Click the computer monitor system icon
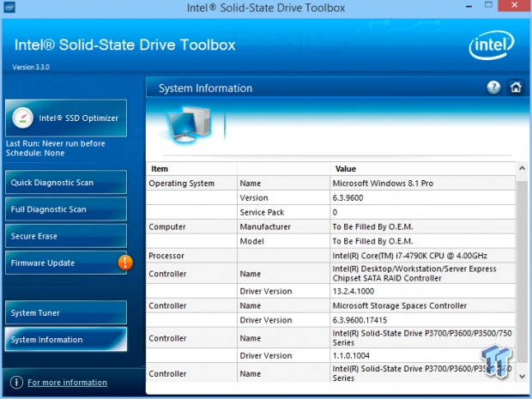Viewport: 532px width, 399px height. pyautogui.click(x=189, y=125)
